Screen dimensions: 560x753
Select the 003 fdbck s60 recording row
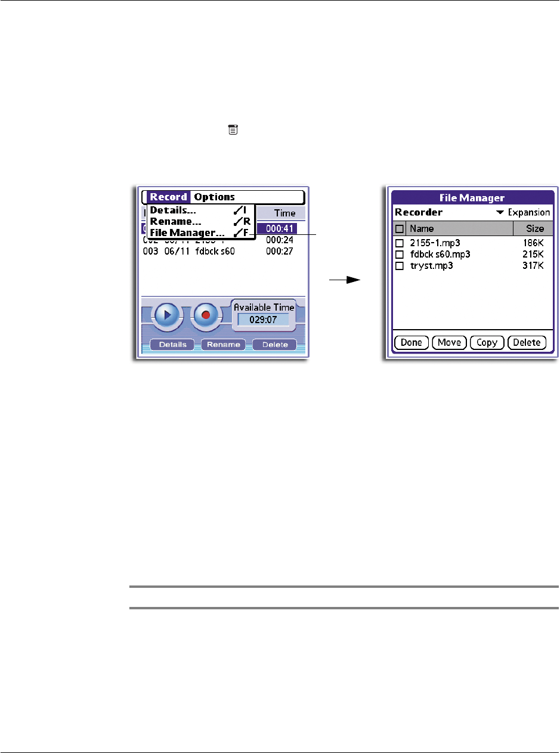point(218,251)
